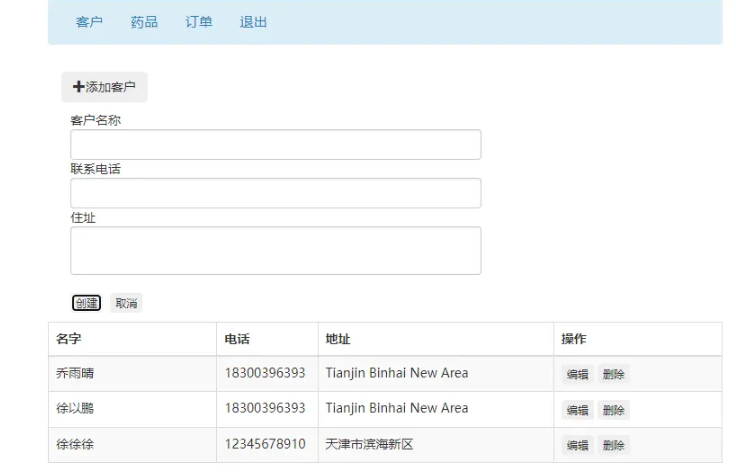Focus the 客户名称 input field

276,145
